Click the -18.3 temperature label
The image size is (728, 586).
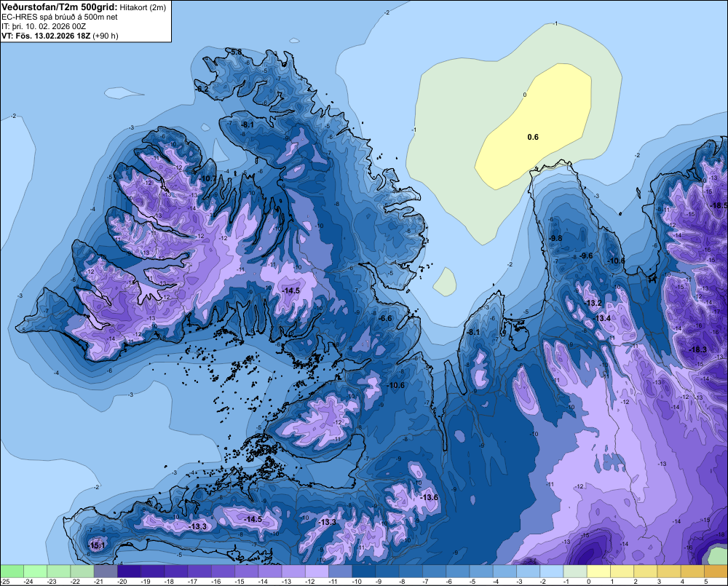click(x=698, y=349)
